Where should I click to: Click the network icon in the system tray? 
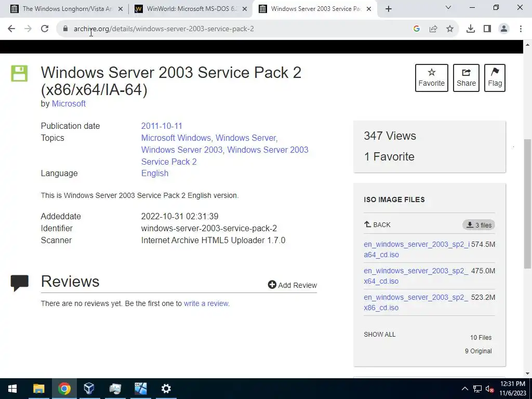coord(477,389)
